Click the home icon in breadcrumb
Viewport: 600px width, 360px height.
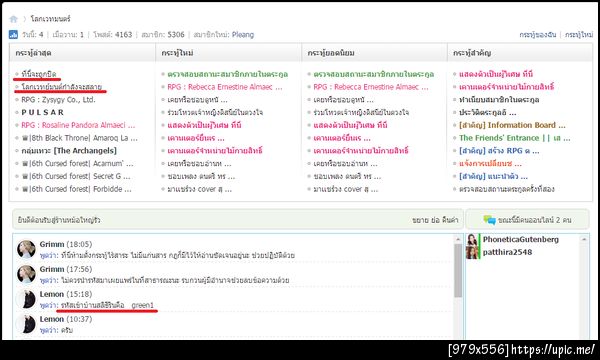tap(13, 19)
